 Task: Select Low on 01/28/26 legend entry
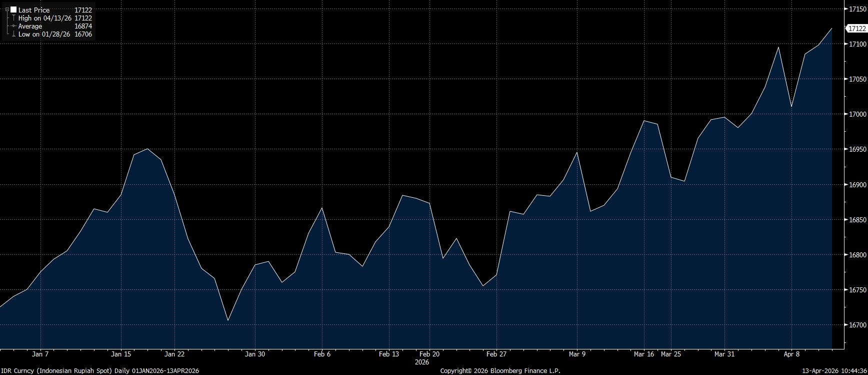[44, 35]
